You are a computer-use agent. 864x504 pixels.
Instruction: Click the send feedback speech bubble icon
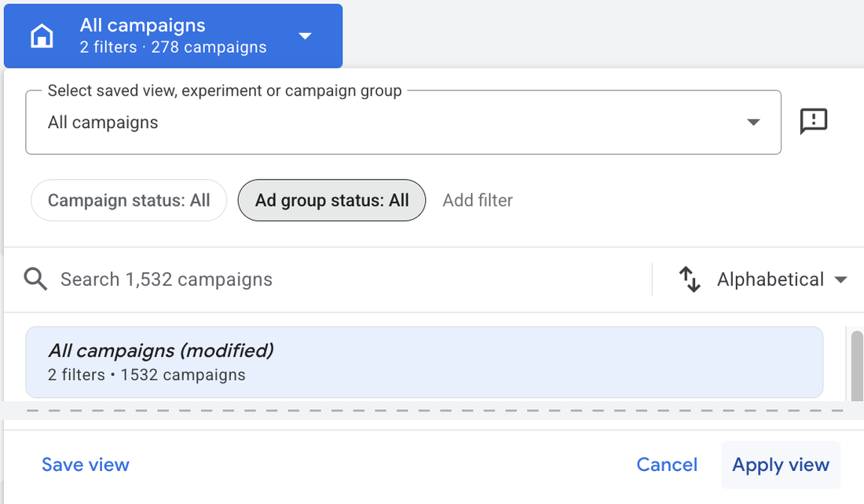(x=813, y=121)
